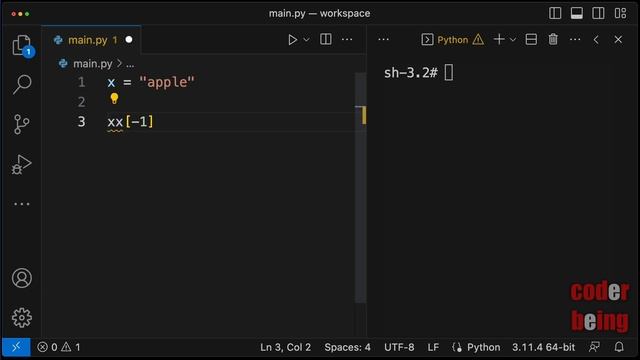Open Customize Layout options
Image resolution: width=640 pixels, height=360 pixels.
point(620,13)
